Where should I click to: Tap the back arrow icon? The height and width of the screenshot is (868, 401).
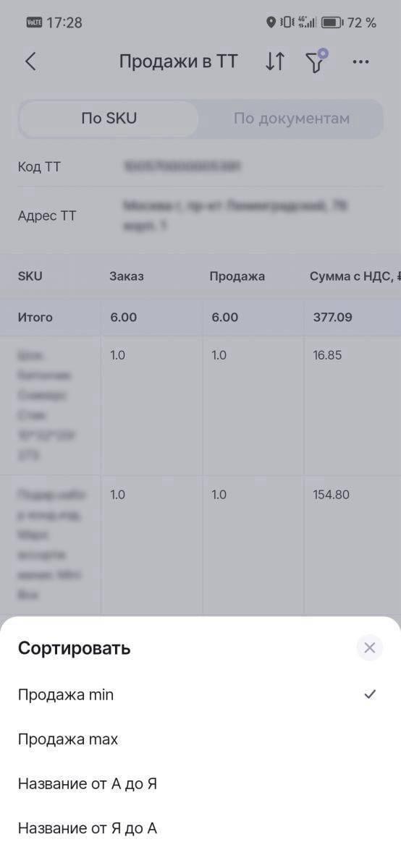30,61
